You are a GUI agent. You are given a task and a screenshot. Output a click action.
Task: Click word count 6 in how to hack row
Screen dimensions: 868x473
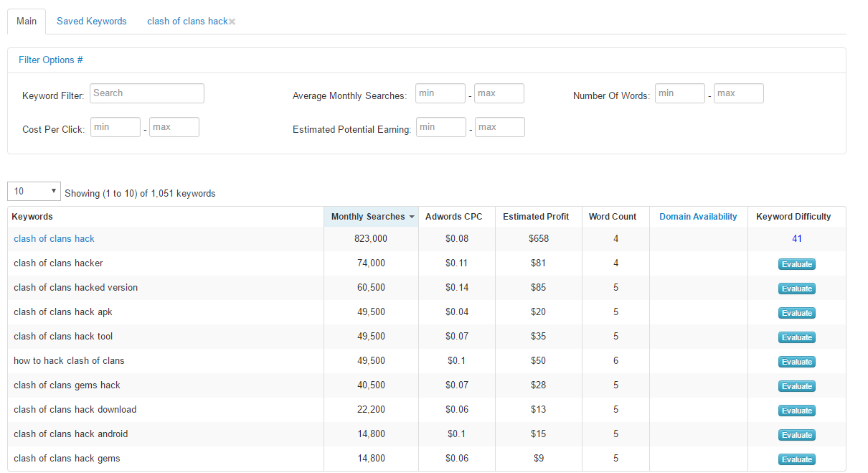[615, 361]
